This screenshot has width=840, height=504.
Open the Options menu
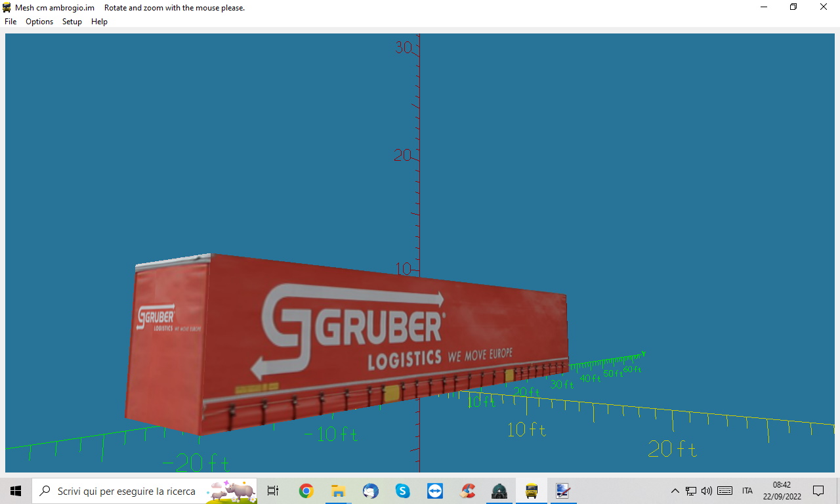click(39, 22)
